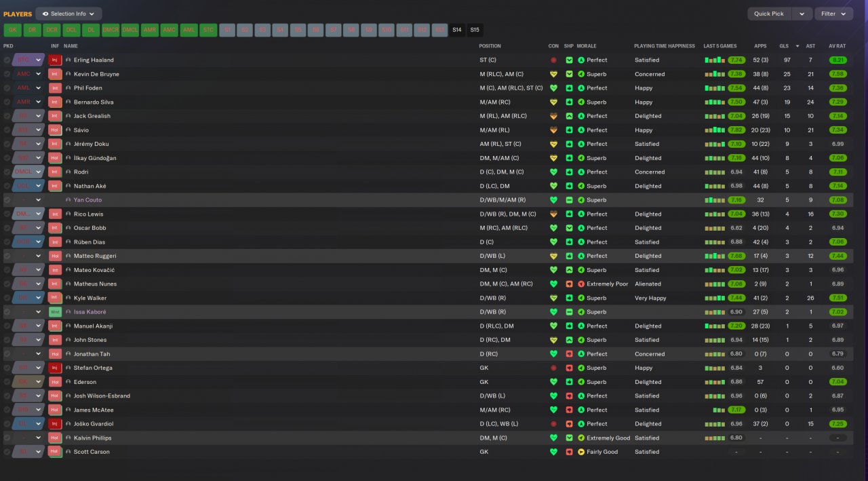The height and width of the screenshot is (481, 868).
Task: Click Matheus Nunes's Extremely Poor morale icon
Action: [x=581, y=284]
